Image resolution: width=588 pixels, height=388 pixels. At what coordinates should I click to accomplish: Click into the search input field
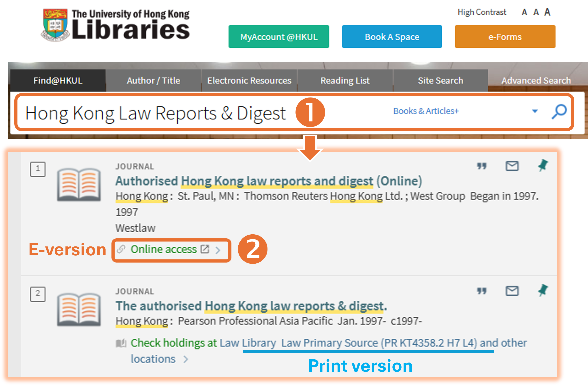[155, 113]
